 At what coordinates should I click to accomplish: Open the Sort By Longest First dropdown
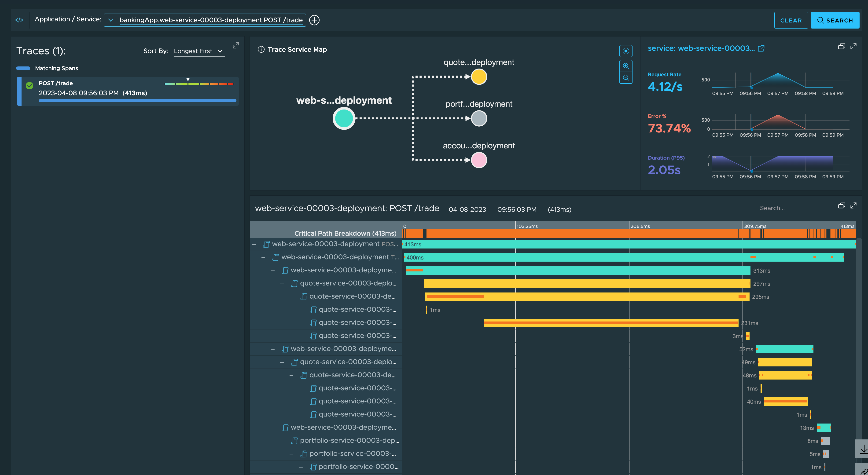pos(199,51)
